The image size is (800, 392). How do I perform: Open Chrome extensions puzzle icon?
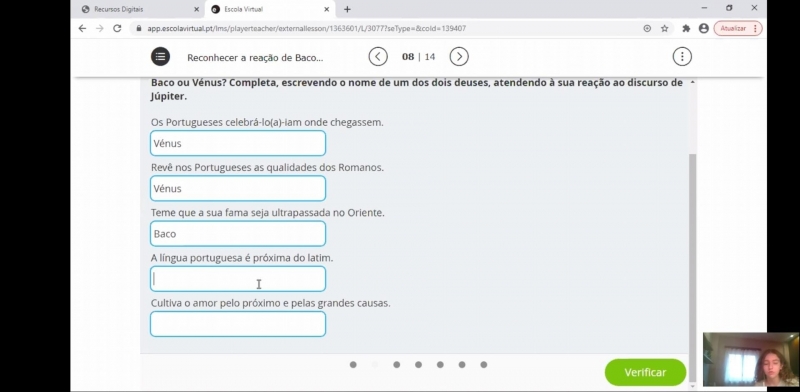coord(686,29)
